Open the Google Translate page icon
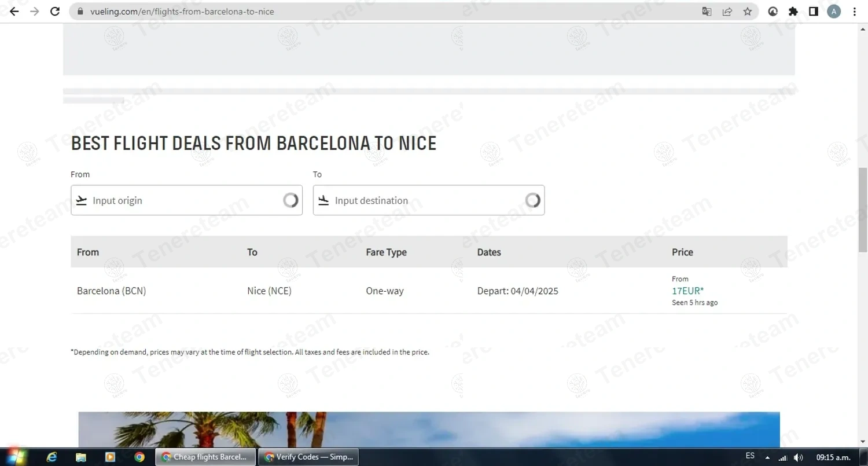 (707, 12)
